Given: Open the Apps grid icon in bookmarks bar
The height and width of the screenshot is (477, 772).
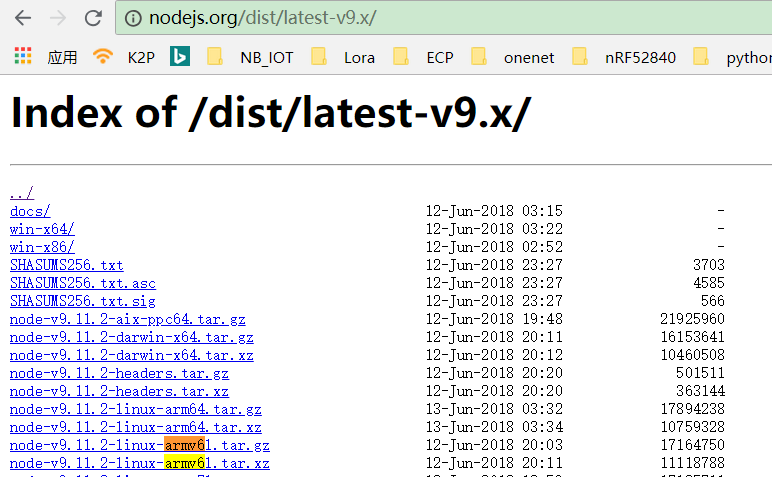Looking at the screenshot, I should [x=23, y=56].
